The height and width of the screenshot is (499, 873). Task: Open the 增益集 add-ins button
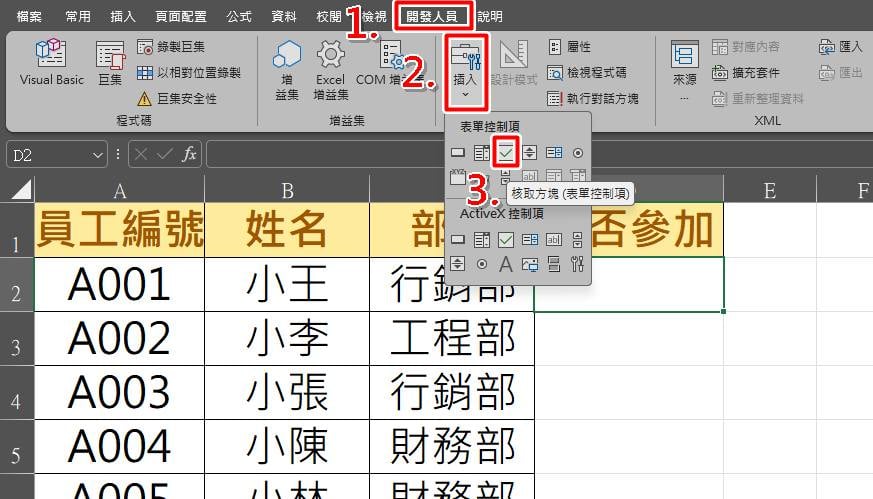pos(287,70)
